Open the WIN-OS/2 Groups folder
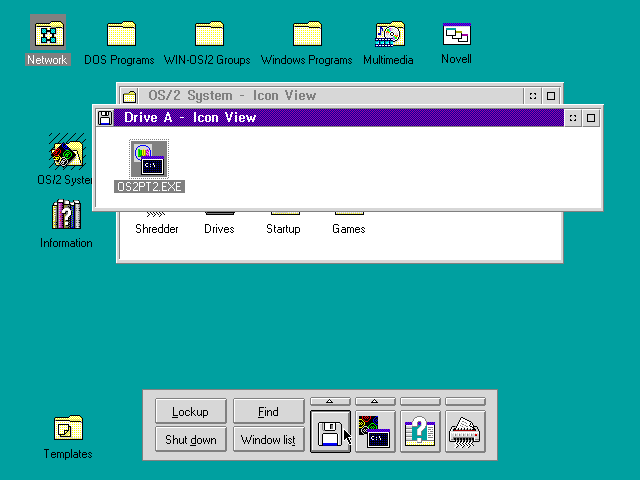This screenshot has width=640, height=480. (x=209, y=33)
